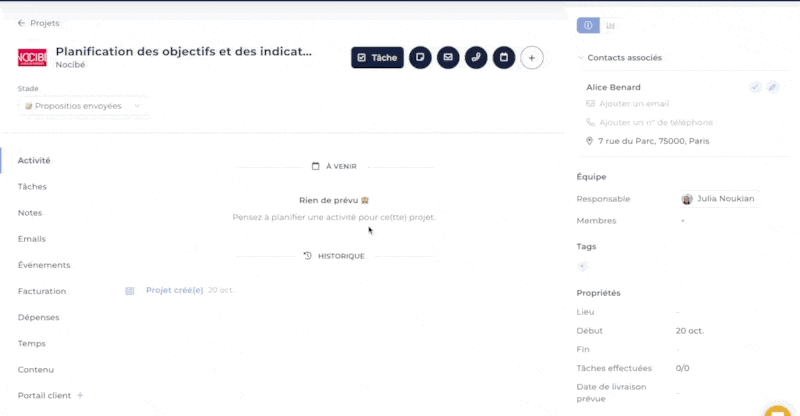Click the email envelope action button

[x=448, y=58]
